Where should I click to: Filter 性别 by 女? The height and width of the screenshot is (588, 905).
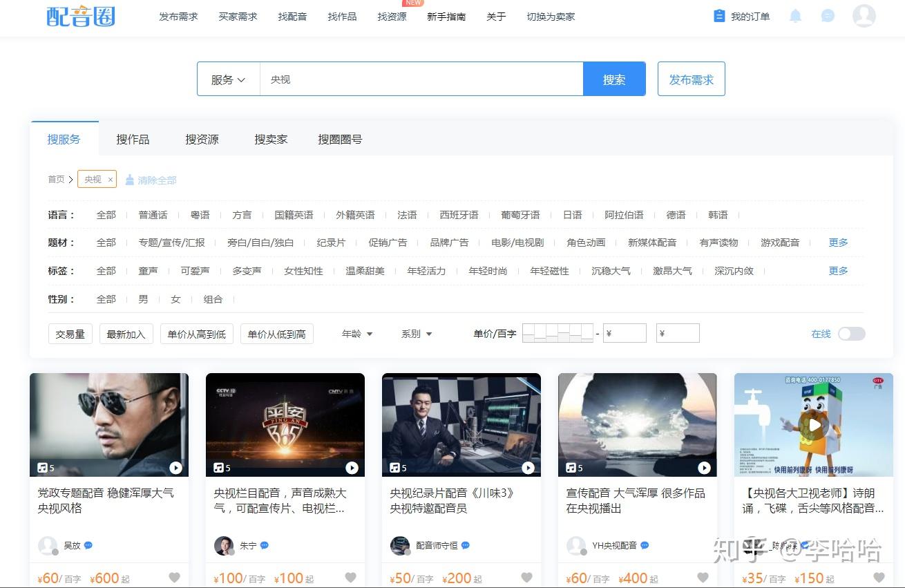175,299
